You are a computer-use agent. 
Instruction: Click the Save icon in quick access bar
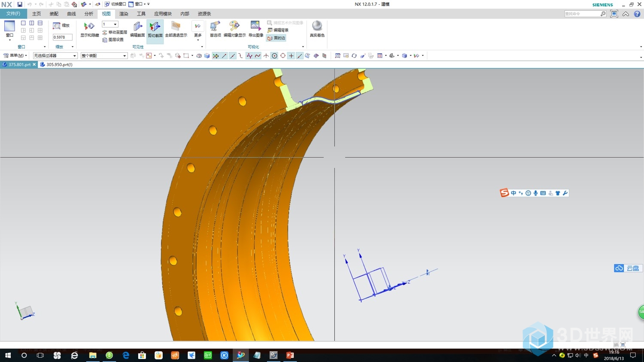tap(20, 4)
